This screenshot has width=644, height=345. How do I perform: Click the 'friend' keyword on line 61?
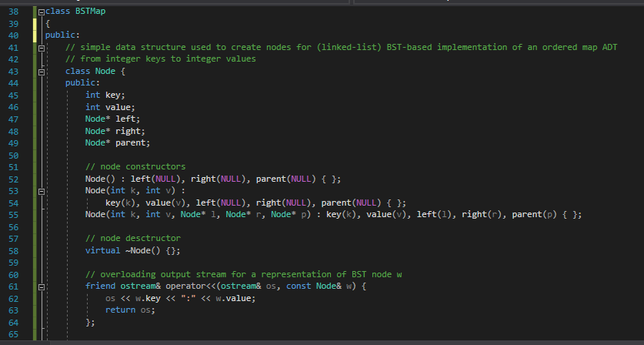click(100, 286)
